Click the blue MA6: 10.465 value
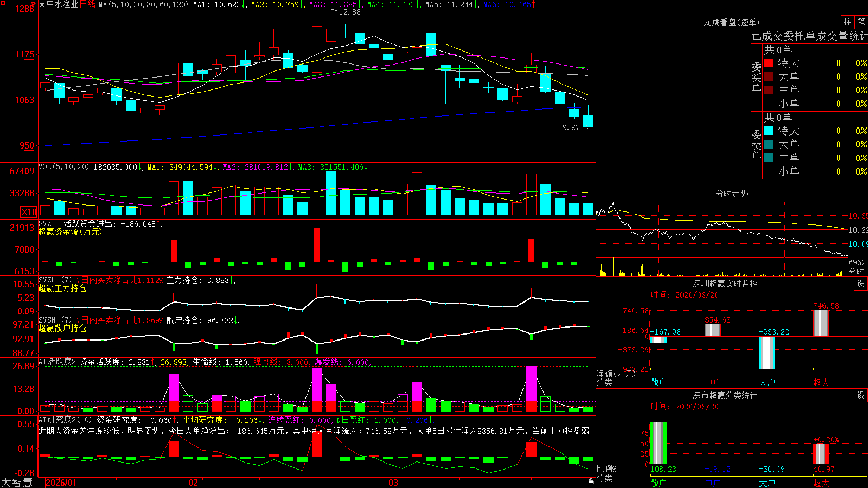The height and width of the screenshot is (488, 868). click(x=509, y=4)
